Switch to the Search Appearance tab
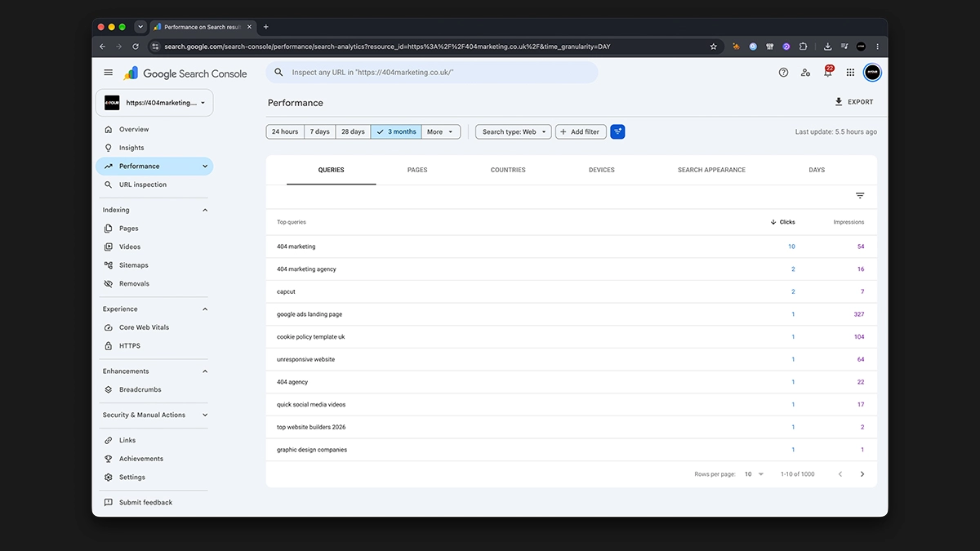This screenshot has height=551, width=980. pos(711,170)
